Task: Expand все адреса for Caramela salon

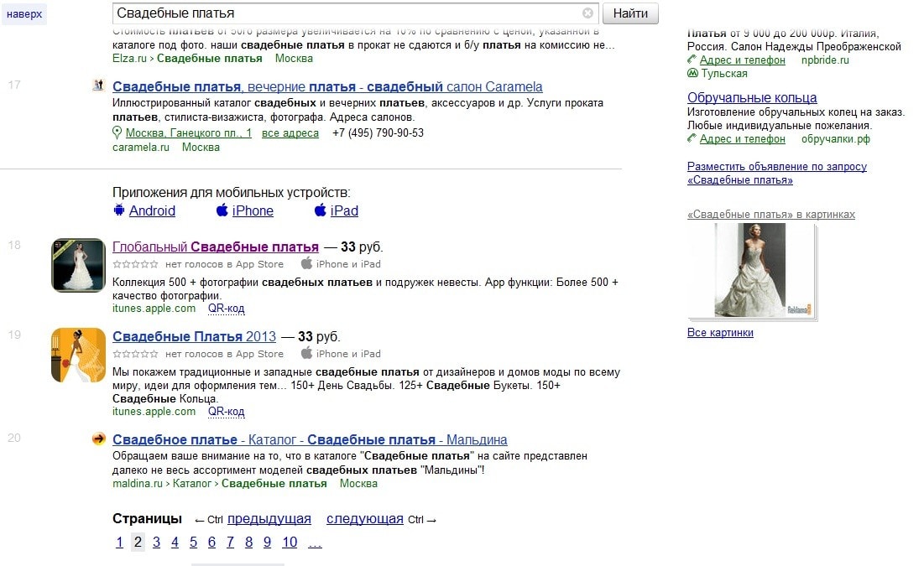Action: click(290, 133)
